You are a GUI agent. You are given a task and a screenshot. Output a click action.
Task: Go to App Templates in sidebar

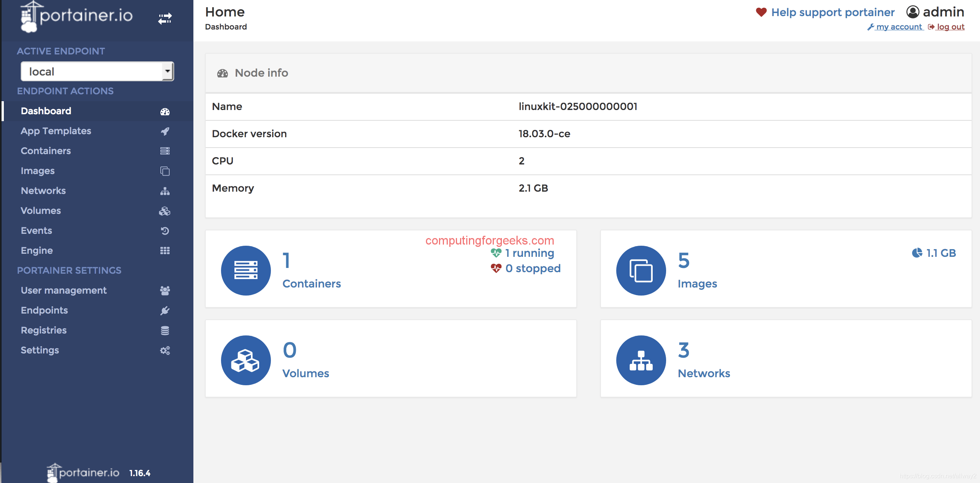[97, 131]
